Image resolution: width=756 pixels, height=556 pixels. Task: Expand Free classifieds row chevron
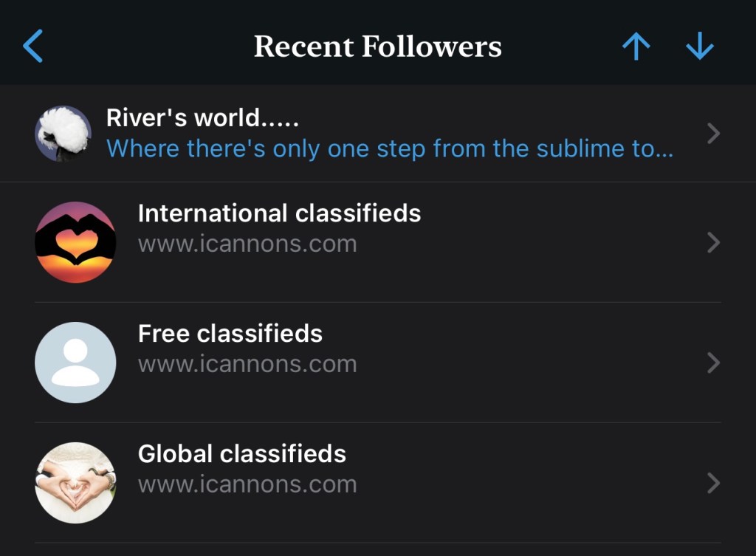tap(713, 363)
